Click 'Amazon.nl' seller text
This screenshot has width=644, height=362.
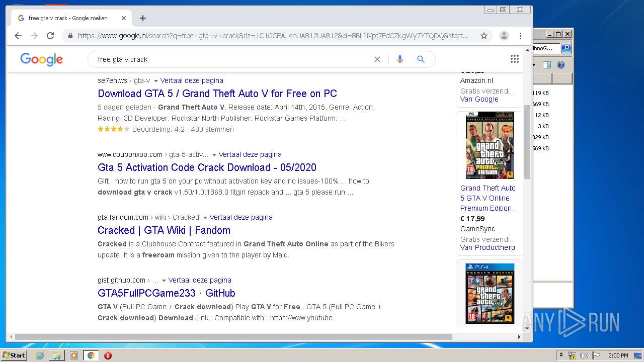tap(476, 80)
